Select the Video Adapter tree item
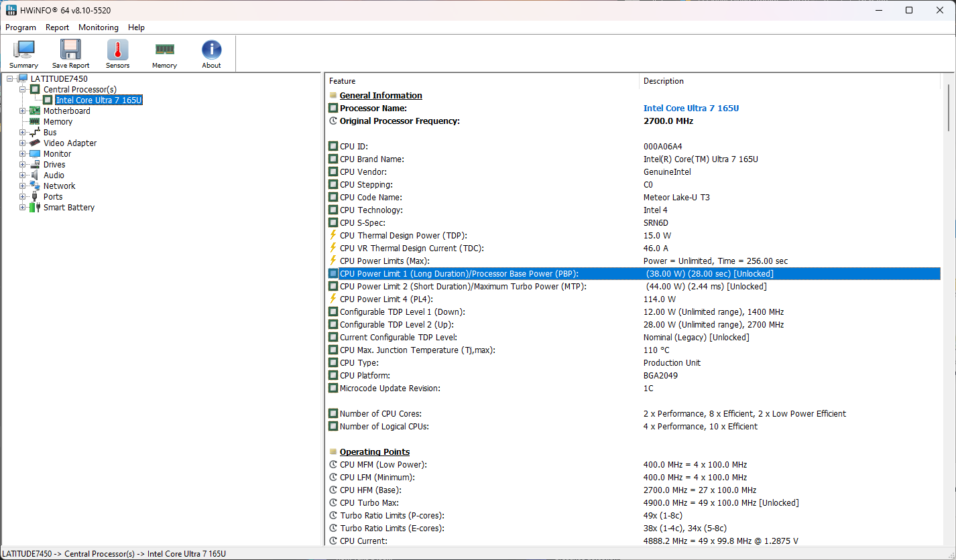 [x=70, y=143]
